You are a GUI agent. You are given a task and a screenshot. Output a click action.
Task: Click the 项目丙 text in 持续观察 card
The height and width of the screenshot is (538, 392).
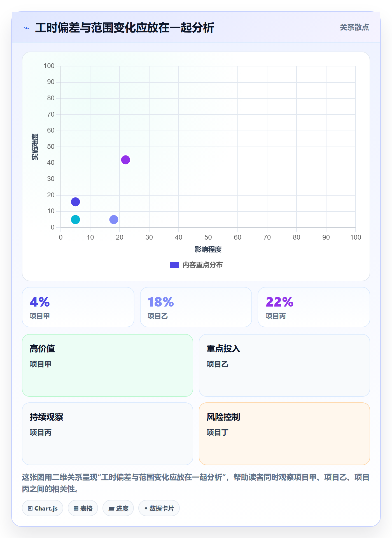click(41, 433)
